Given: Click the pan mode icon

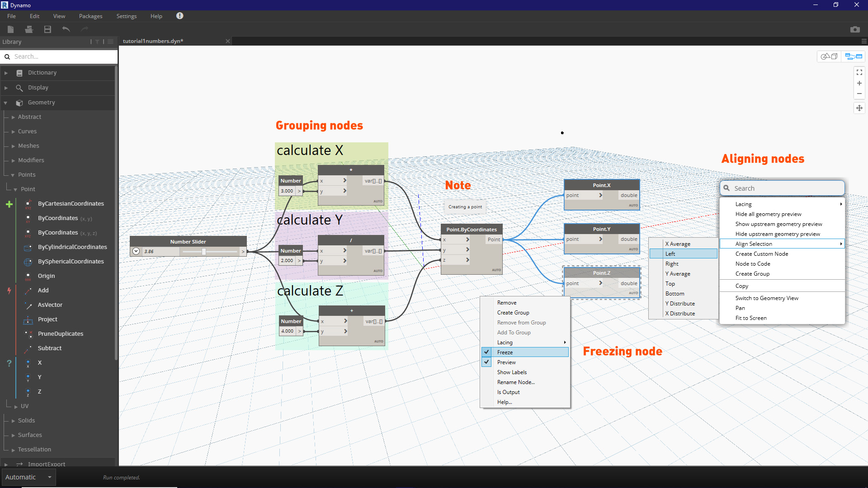Looking at the screenshot, I should point(859,108).
